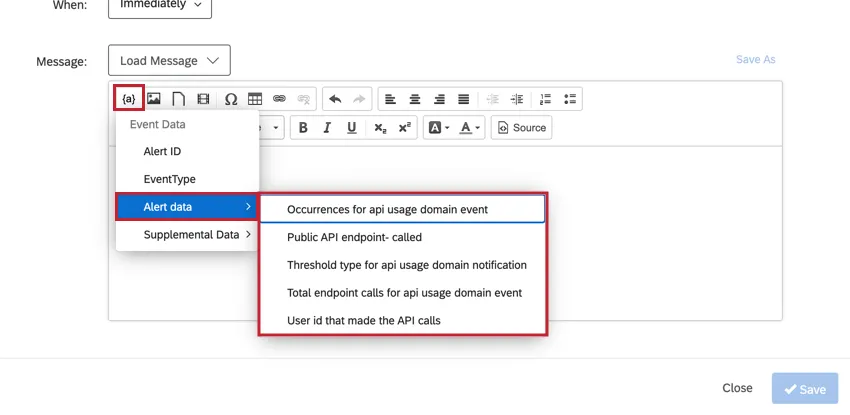Viewport: 850px width, 415px height.
Task: Align text right
Action: pos(439,99)
